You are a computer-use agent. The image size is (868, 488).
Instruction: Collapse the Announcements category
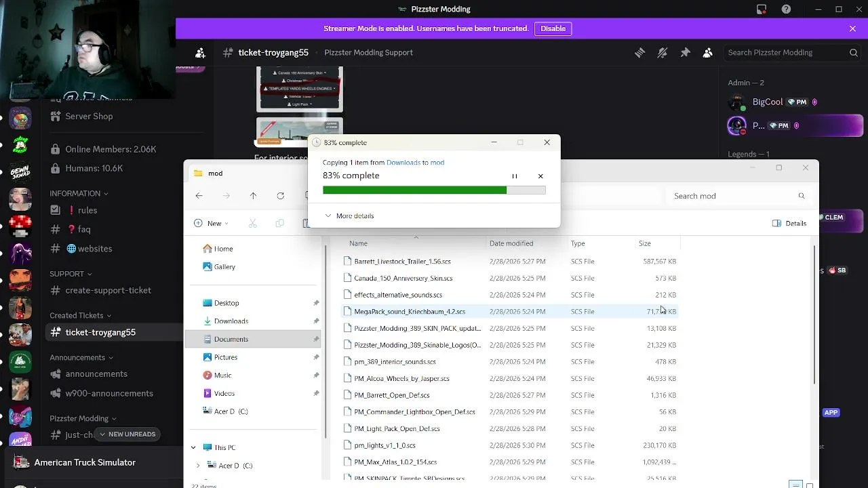(81, 357)
